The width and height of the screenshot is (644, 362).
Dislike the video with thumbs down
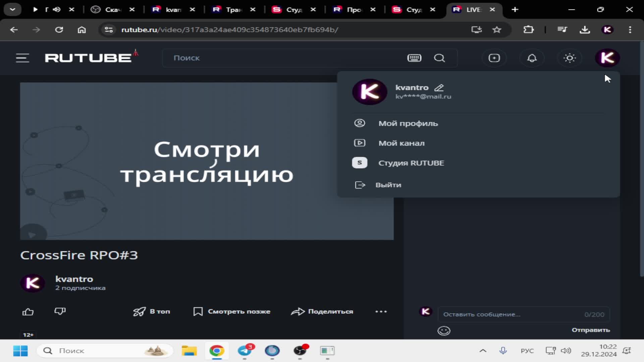[x=60, y=311]
